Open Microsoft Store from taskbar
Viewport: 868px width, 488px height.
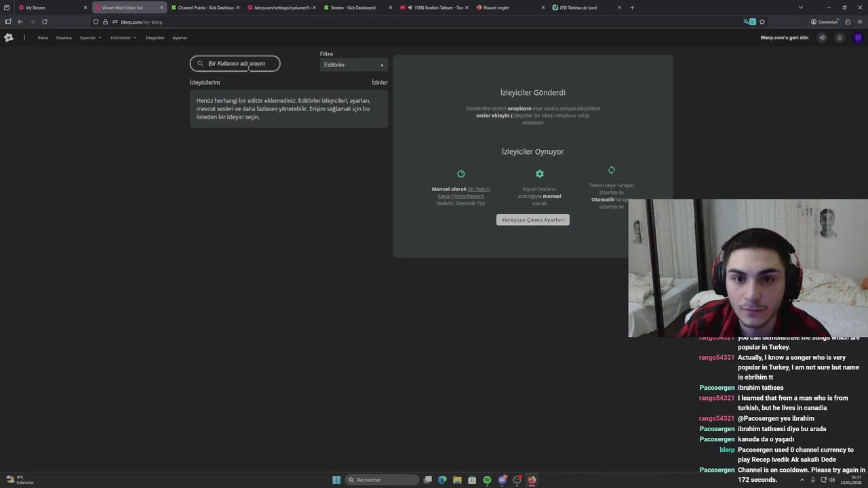coord(472,480)
